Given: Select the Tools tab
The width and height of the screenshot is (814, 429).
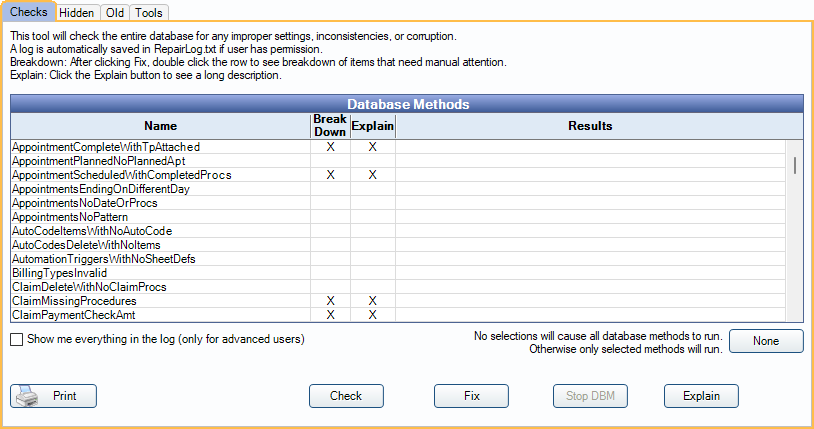Looking at the screenshot, I should pyautogui.click(x=150, y=12).
